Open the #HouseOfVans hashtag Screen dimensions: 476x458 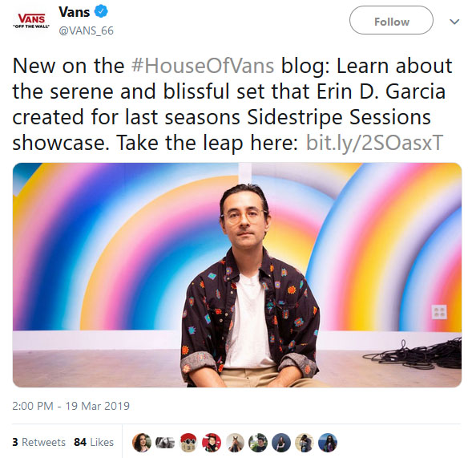203,66
